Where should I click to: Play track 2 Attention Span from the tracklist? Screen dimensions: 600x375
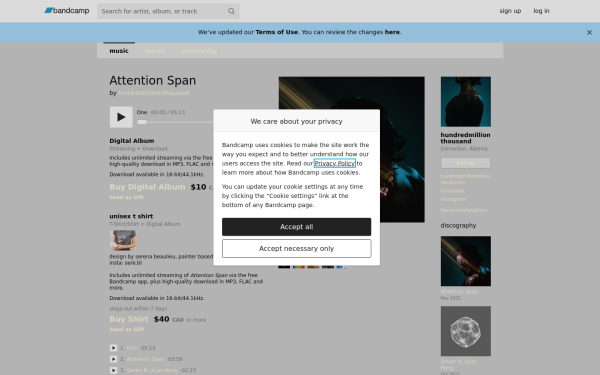point(113,359)
